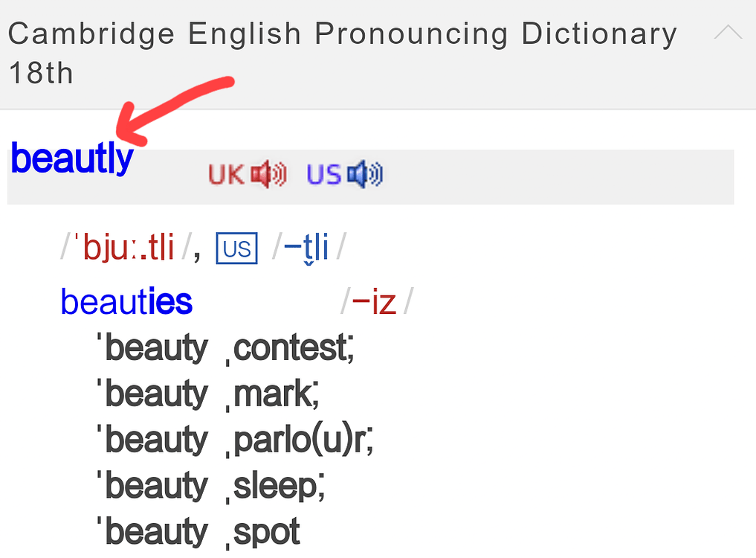This screenshot has width=756, height=558.
Task: Select the compound "beauty mark"
Action: click(x=207, y=394)
